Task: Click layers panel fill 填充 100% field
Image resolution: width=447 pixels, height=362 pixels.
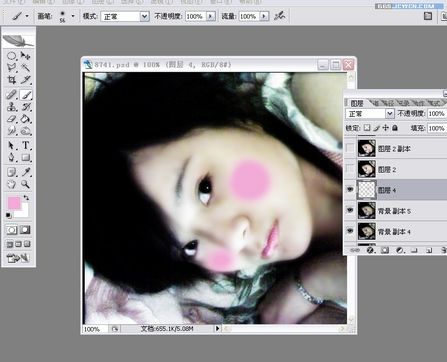Action: pos(437,128)
